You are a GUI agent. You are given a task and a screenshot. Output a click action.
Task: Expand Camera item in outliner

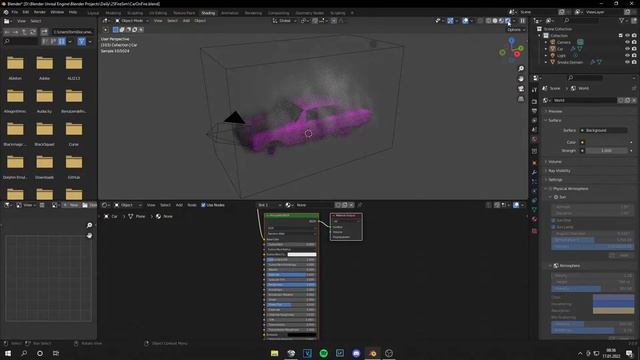pos(546,42)
